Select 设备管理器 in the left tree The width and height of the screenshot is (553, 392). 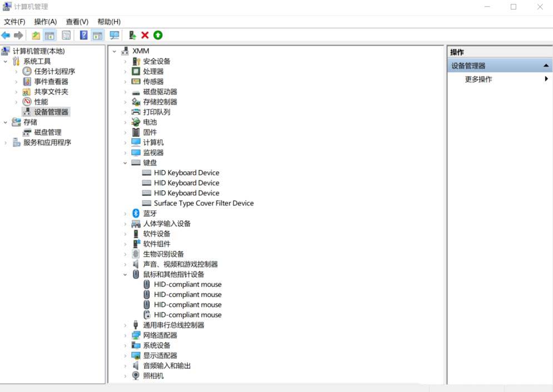(x=51, y=112)
